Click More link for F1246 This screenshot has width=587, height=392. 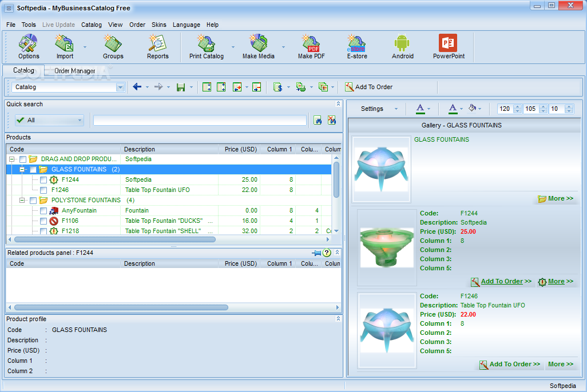561,364
